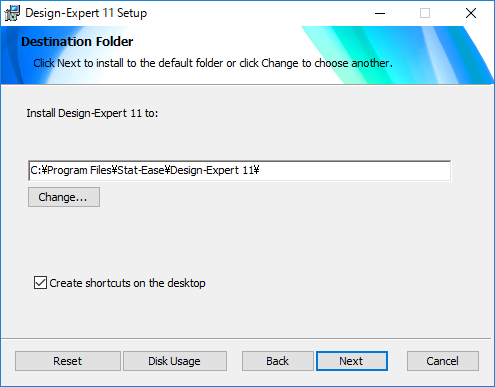Click the separator line above the bottom buttons
This screenshot has height=387, width=495.
coord(246,339)
